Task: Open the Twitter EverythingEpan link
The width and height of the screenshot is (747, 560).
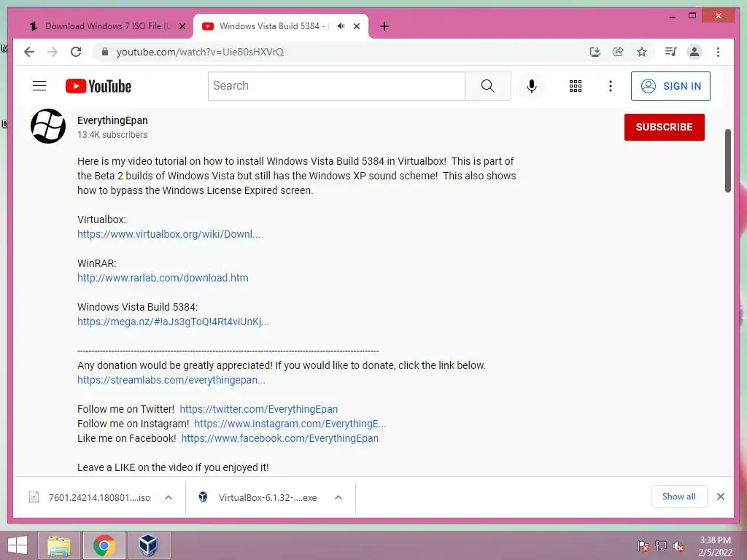Action: coord(259,409)
